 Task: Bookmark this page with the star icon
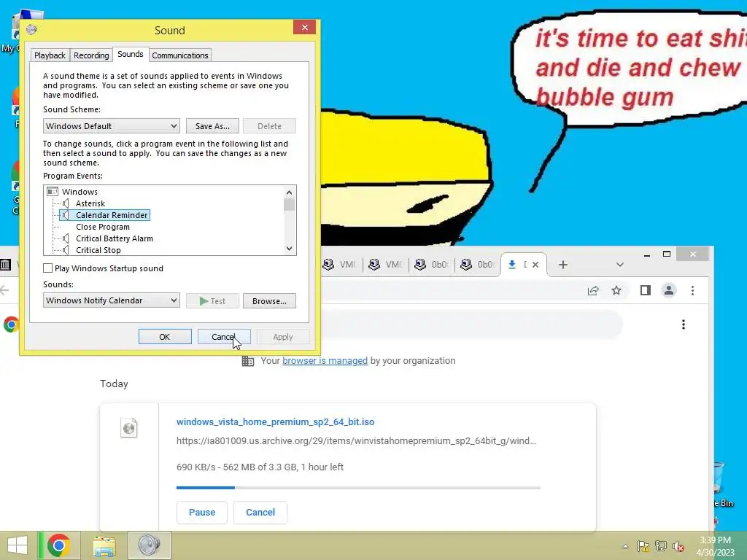(616, 290)
